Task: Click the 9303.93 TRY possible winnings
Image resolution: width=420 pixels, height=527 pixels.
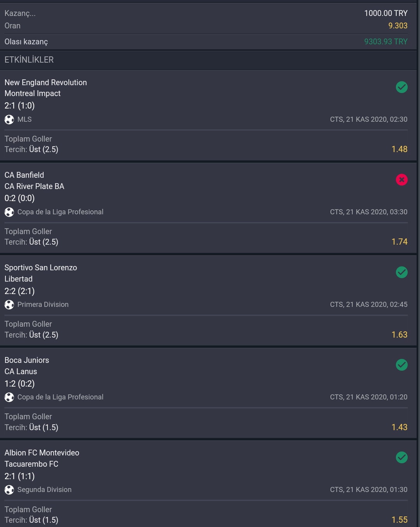Action: (x=386, y=42)
